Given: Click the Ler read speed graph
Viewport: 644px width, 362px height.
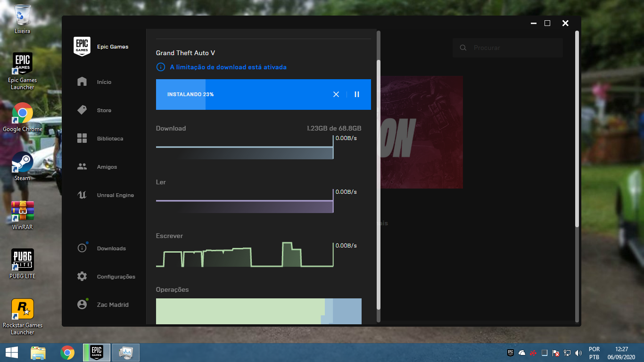Looking at the screenshot, I should click(x=245, y=201).
